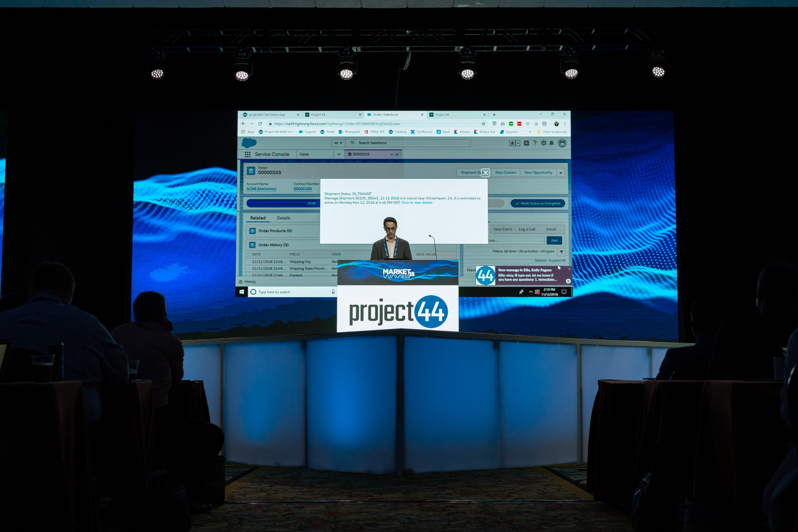Switch to the Details tab
Screen dimensions: 798x532
click(283, 218)
